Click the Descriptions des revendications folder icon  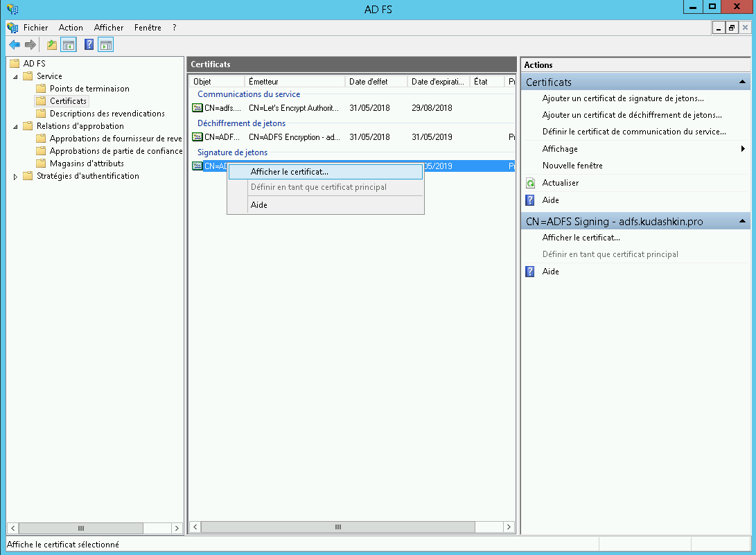[41, 114]
